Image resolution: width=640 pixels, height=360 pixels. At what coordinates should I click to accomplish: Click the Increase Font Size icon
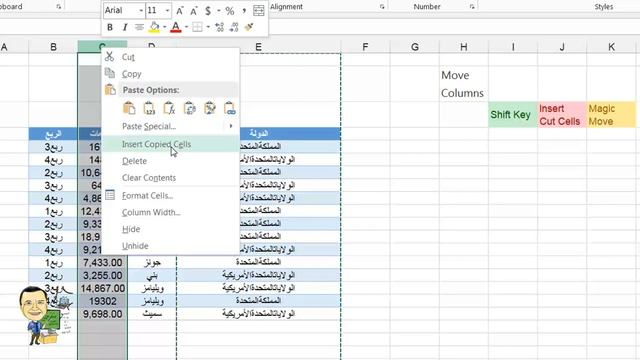(180, 11)
